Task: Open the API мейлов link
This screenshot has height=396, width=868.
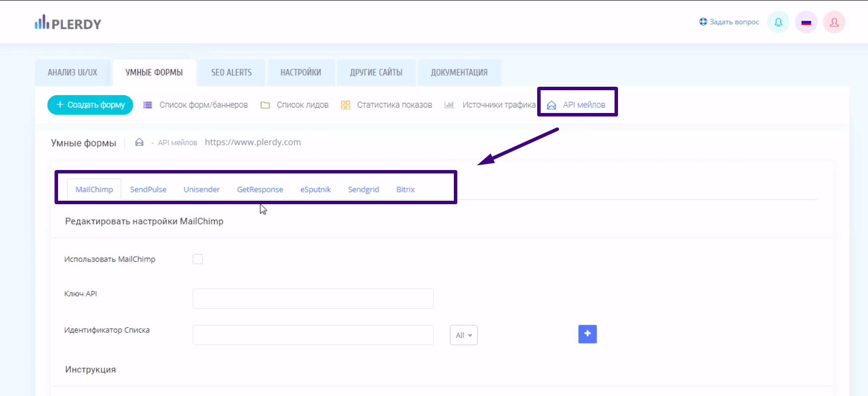Action: pos(584,105)
